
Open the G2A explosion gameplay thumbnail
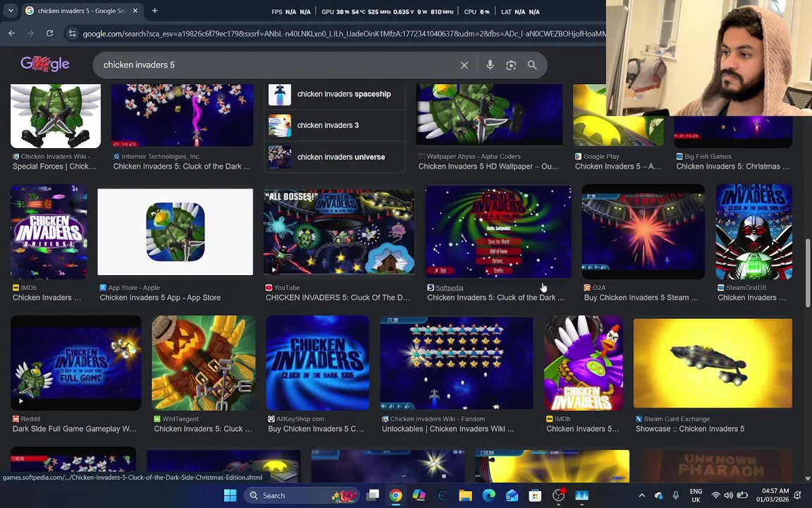[x=643, y=231]
